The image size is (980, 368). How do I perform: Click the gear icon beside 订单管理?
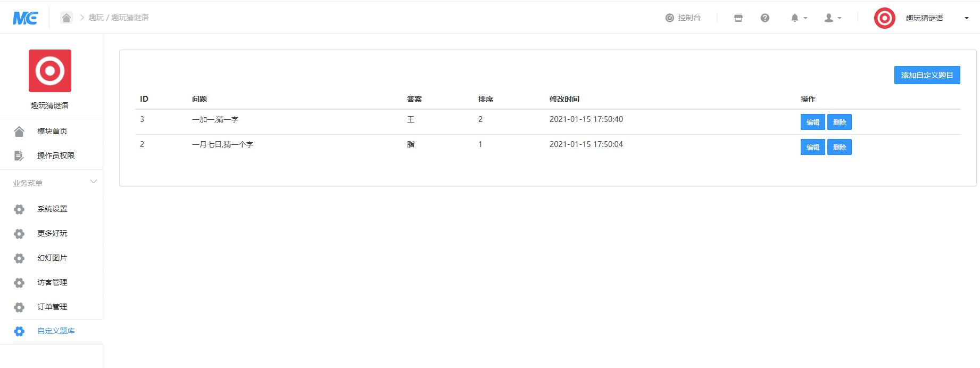[19, 307]
